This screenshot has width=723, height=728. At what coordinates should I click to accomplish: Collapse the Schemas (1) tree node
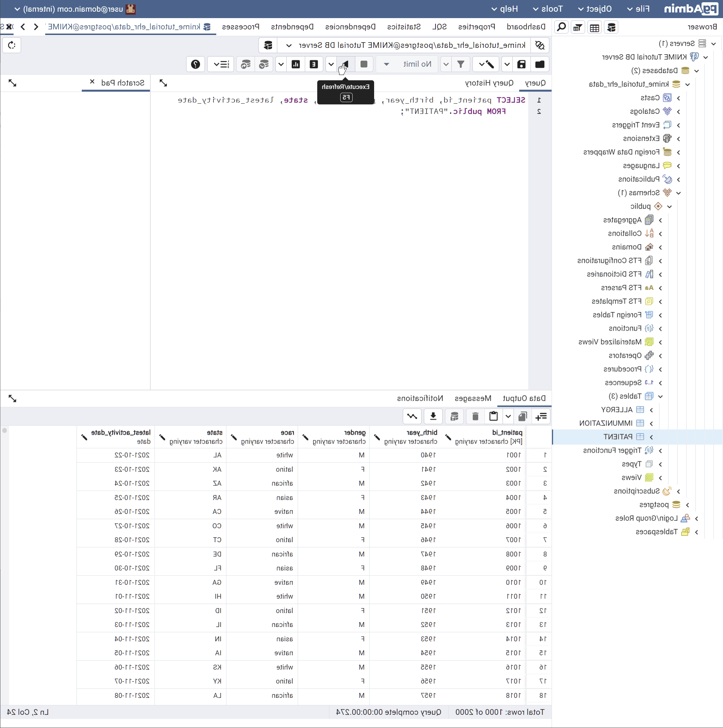(x=679, y=193)
